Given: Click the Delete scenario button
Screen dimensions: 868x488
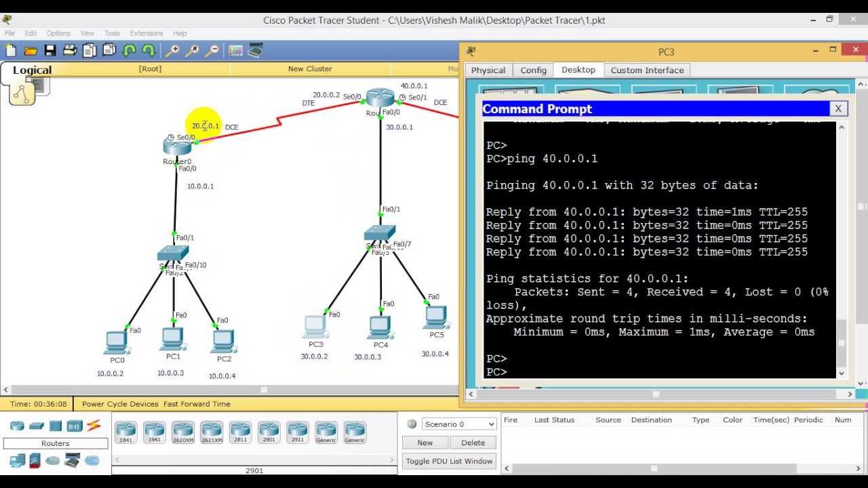Looking at the screenshot, I should pyautogui.click(x=473, y=443).
